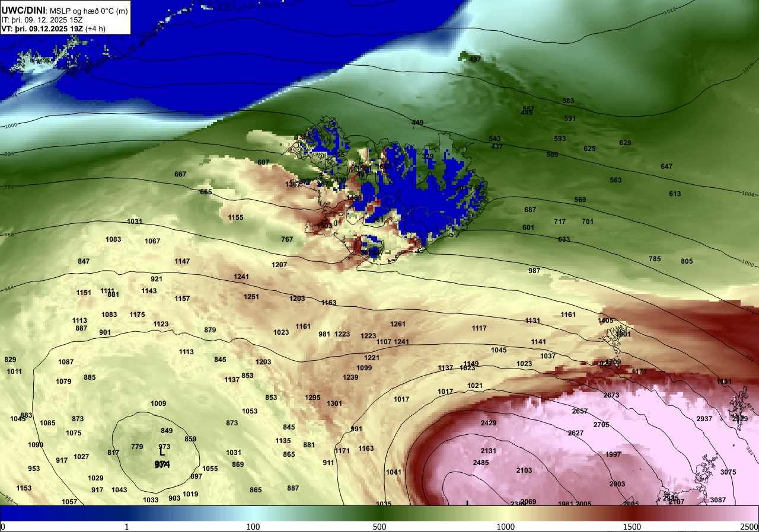Click the value '805'
The height and width of the screenshot is (532, 759).
click(x=687, y=261)
